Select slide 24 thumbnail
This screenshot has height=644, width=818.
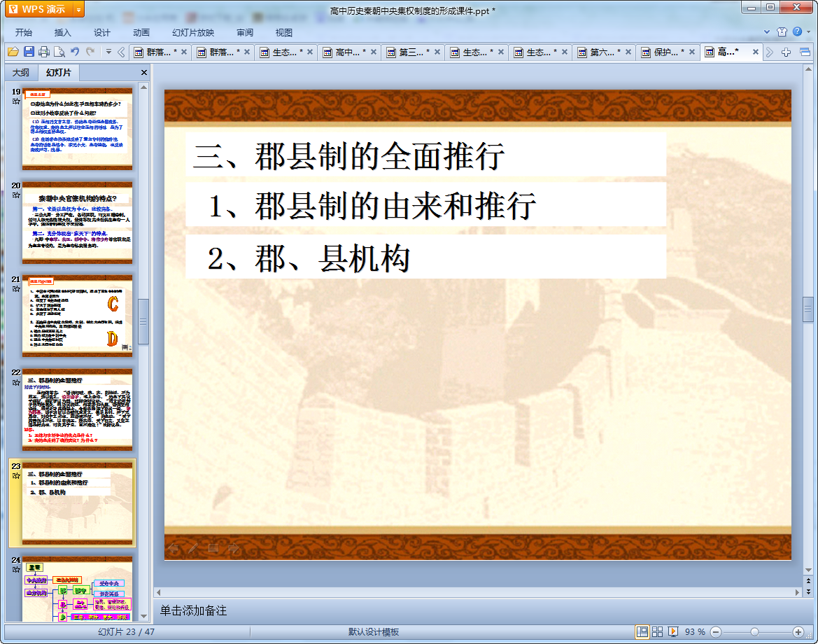click(77, 589)
